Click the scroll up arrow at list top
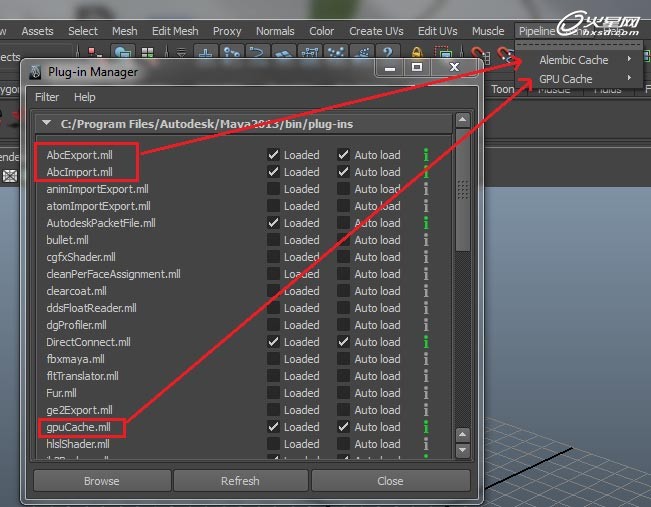Viewport: 651px width, 507px height. pos(463,120)
